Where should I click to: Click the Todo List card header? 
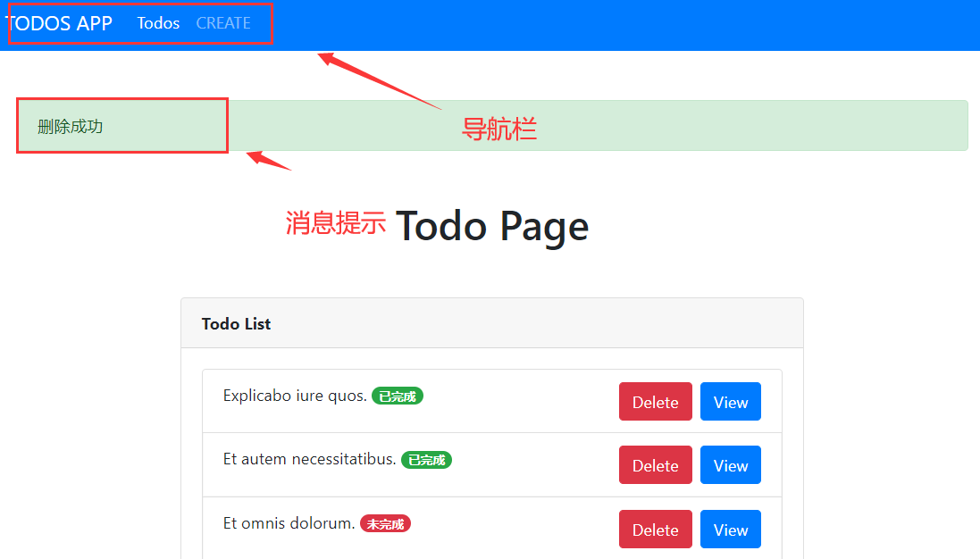[x=236, y=323]
